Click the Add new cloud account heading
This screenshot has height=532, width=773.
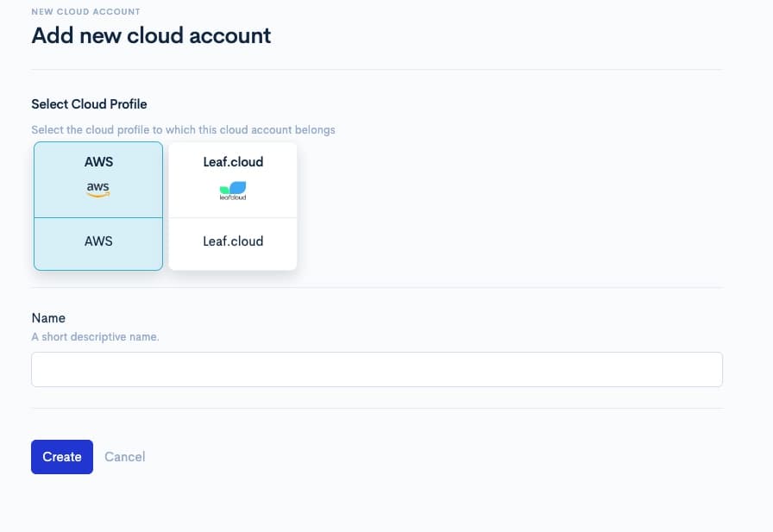pyautogui.click(x=150, y=35)
